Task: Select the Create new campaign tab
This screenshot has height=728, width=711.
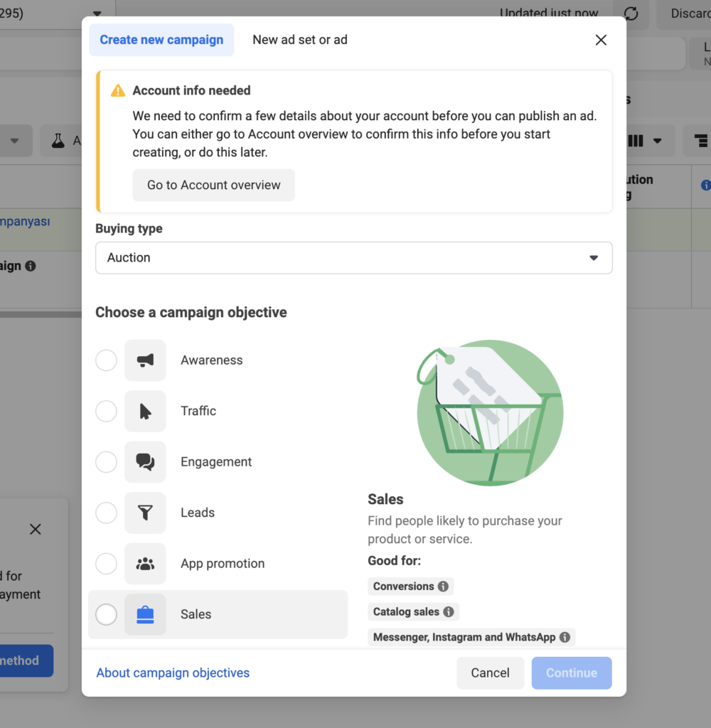Action: (x=161, y=40)
